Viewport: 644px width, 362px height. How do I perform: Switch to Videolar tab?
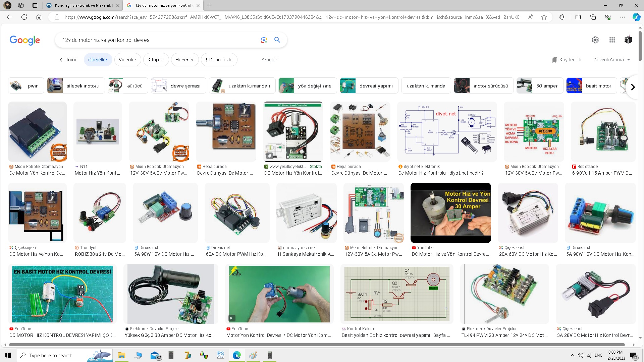point(127,60)
